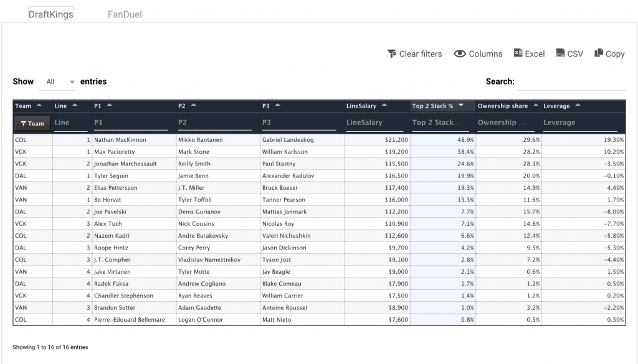Screen dimensions: 638x364
Task: Select the Tyler Seguin cell
Action: 134,175
